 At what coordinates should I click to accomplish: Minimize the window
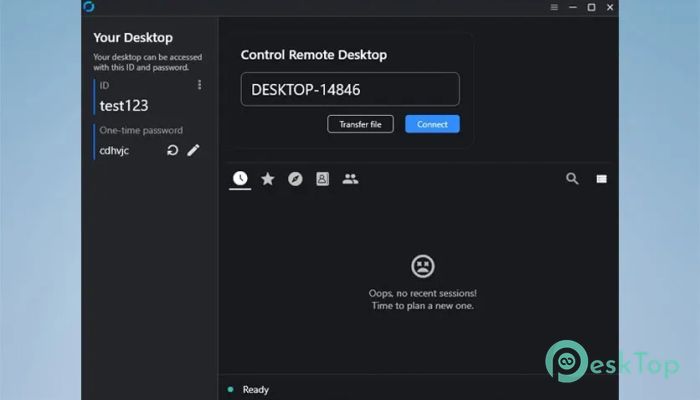573,7
